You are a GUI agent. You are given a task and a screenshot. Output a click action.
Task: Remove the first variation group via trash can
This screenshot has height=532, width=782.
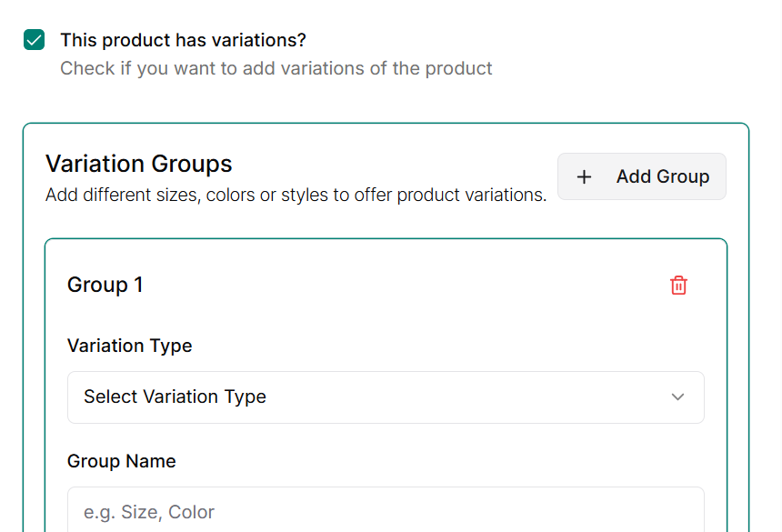[678, 286]
